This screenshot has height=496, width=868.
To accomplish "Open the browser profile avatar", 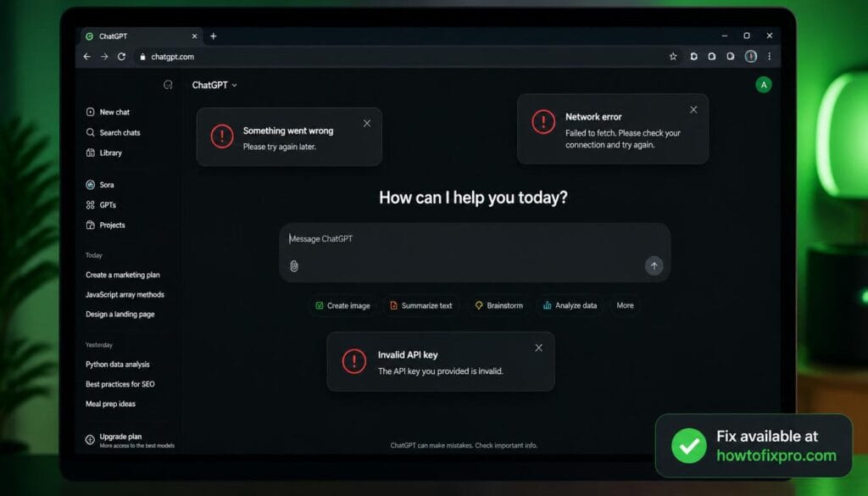I will click(x=751, y=57).
